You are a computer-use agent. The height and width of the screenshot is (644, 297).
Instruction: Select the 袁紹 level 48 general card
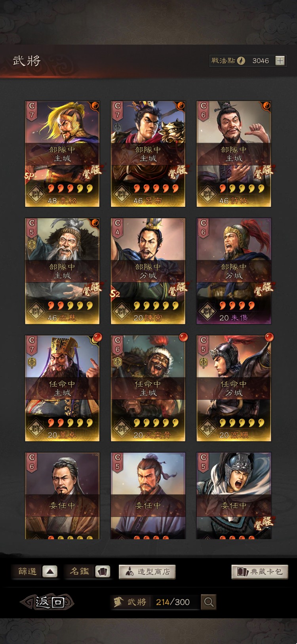tap(62, 154)
